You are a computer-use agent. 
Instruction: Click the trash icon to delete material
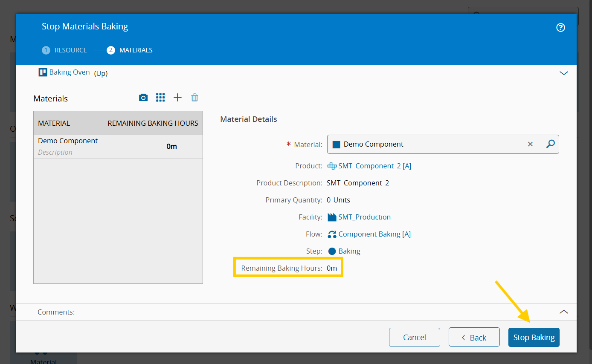194,98
